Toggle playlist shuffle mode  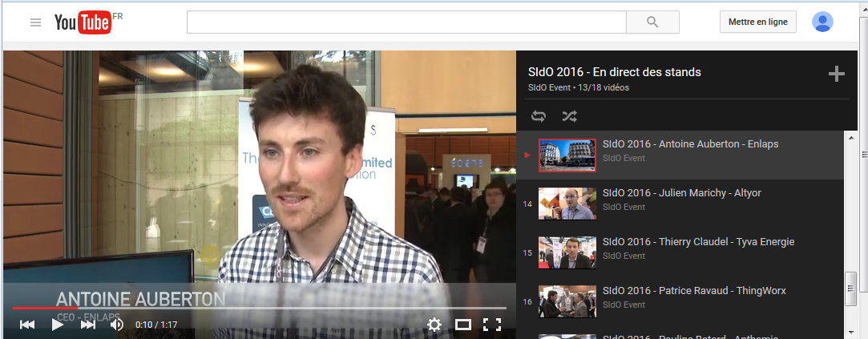coord(570,115)
